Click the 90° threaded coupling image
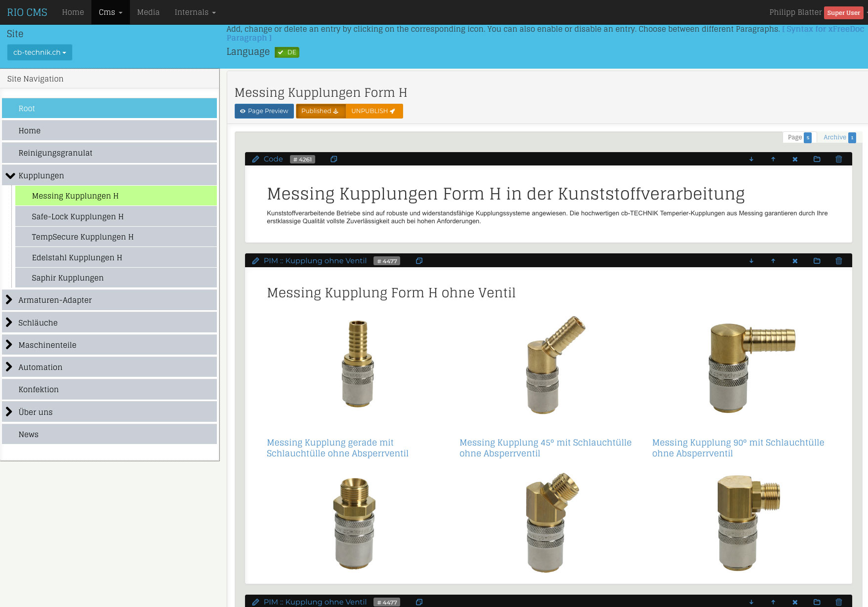868x607 pixels. [748, 523]
